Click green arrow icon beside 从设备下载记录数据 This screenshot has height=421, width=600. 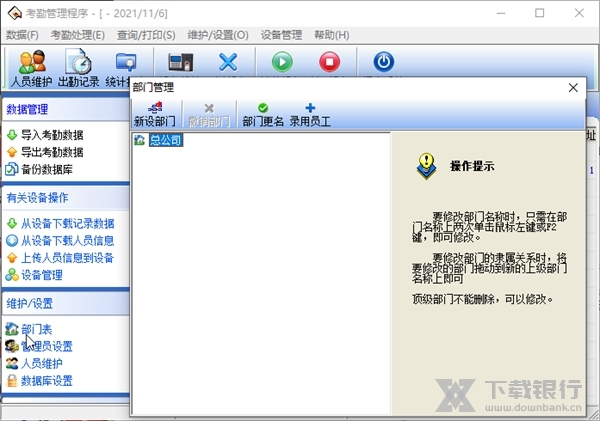12,223
